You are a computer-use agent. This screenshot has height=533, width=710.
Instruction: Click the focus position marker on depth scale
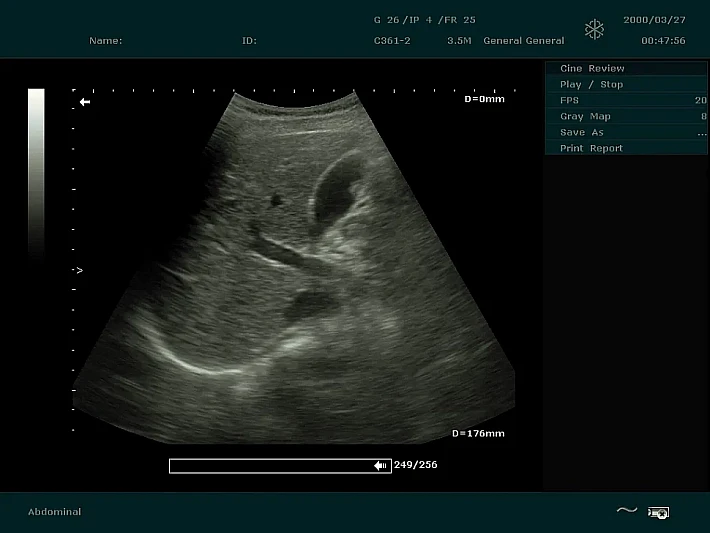point(78,270)
